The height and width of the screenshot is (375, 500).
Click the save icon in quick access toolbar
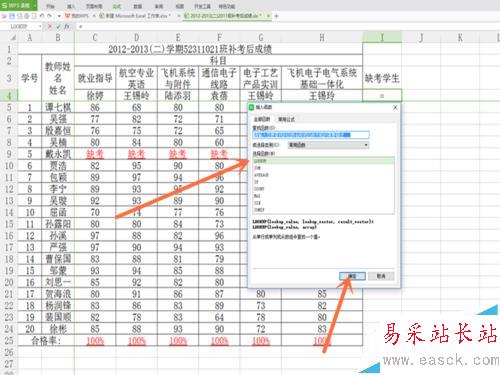coord(12,16)
